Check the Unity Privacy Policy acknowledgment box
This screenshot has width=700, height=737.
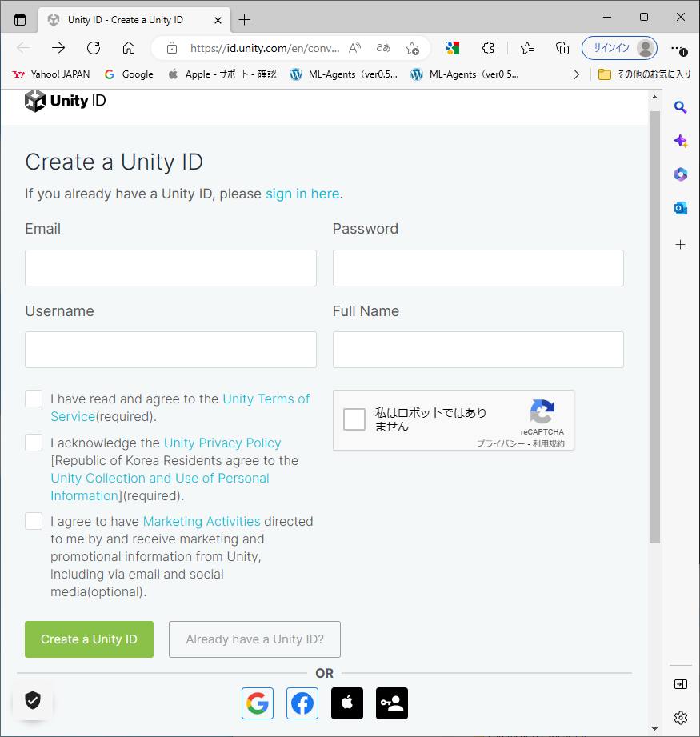click(x=33, y=442)
